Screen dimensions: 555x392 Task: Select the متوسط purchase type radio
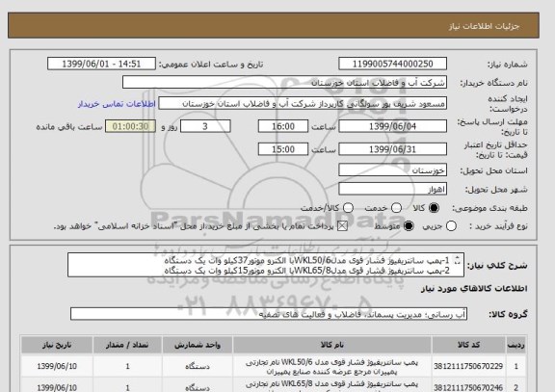(409, 226)
